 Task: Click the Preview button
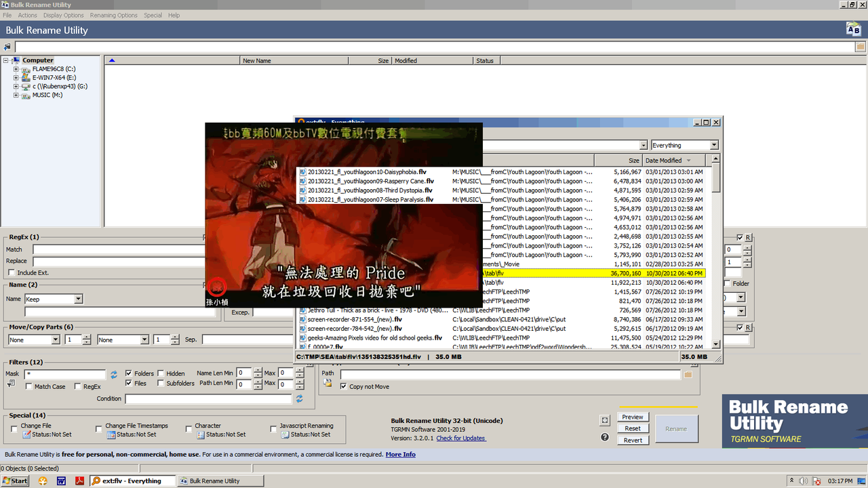pyautogui.click(x=633, y=417)
